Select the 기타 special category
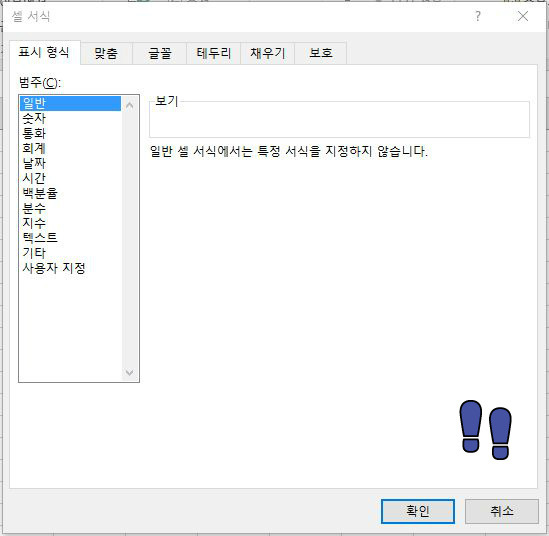This screenshot has width=549, height=536. click(x=70, y=253)
